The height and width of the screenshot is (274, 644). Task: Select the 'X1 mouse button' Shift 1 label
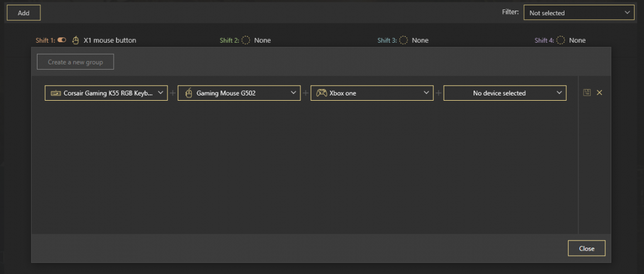coord(109,40)
